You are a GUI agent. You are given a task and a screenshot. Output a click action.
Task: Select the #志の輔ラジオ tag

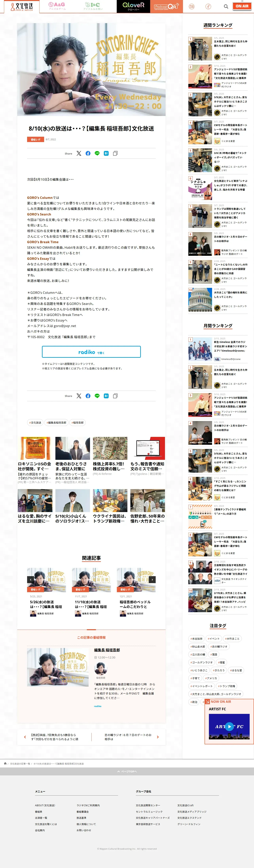click(x=219, y=647)
